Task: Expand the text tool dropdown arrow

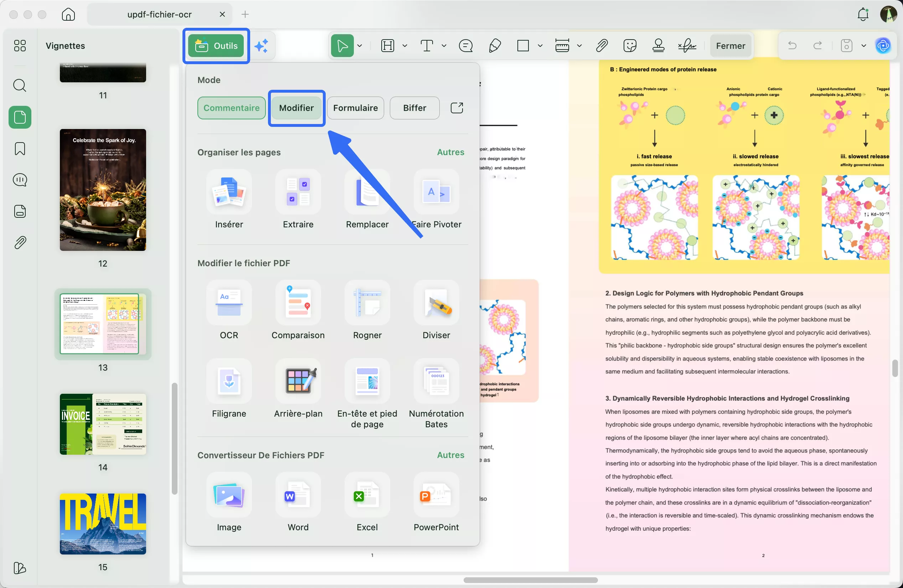Action: [x=444, y=46]
